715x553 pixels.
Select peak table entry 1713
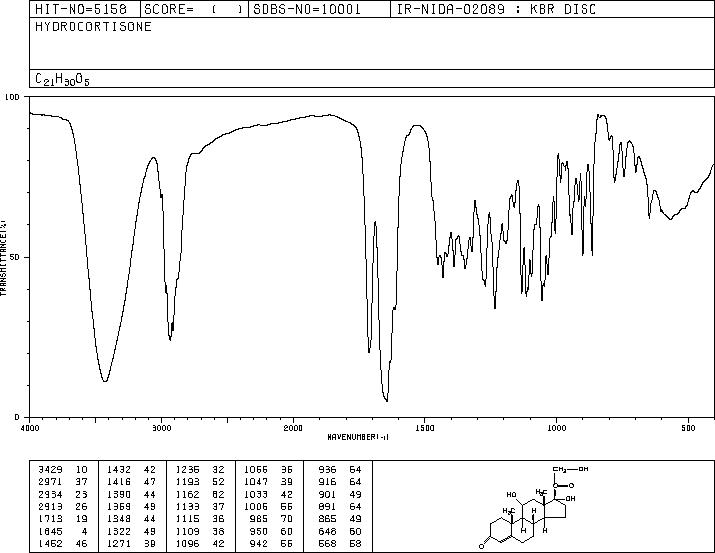[50, 519]
